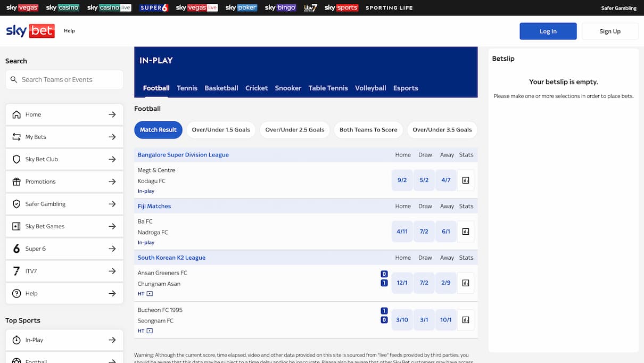Open Bangalore Super Division League link

click(183, 155)
